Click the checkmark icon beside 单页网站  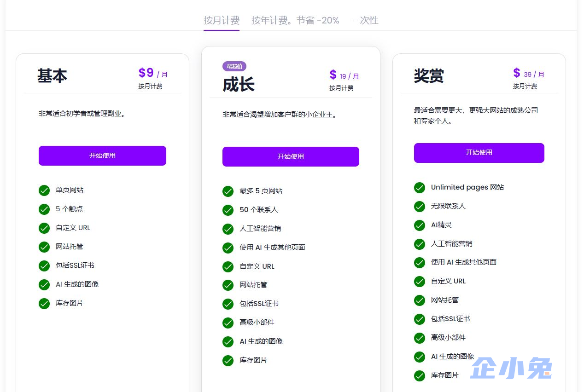(44, 190)
